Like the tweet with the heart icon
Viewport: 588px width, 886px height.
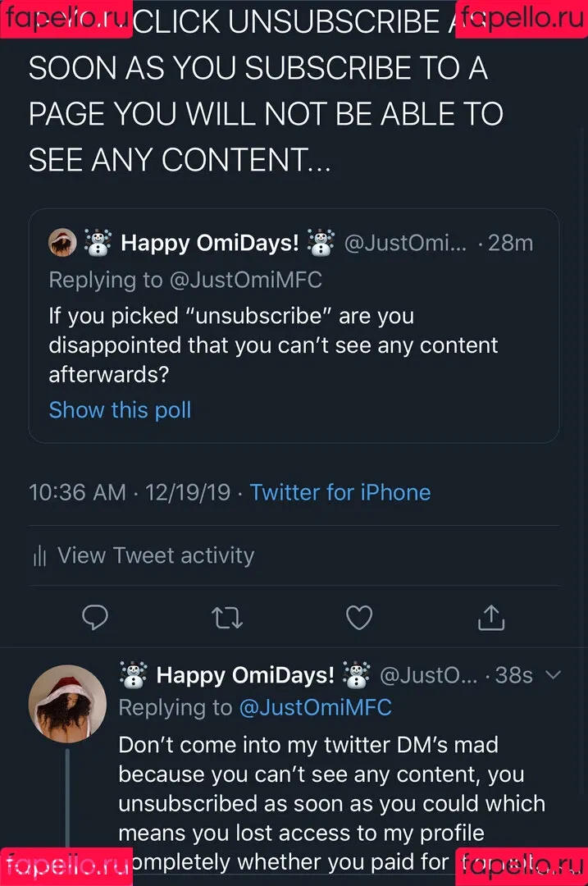[358, 617]
